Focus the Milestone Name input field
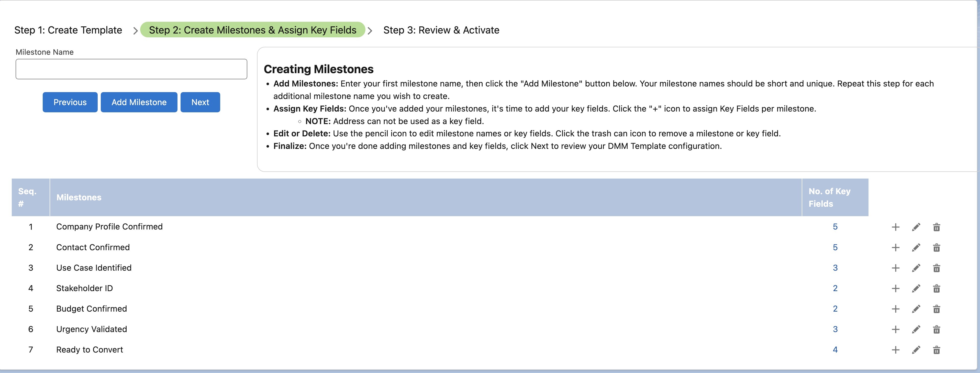The width and height of the screenshot is (980, 373). click(131, 69)
